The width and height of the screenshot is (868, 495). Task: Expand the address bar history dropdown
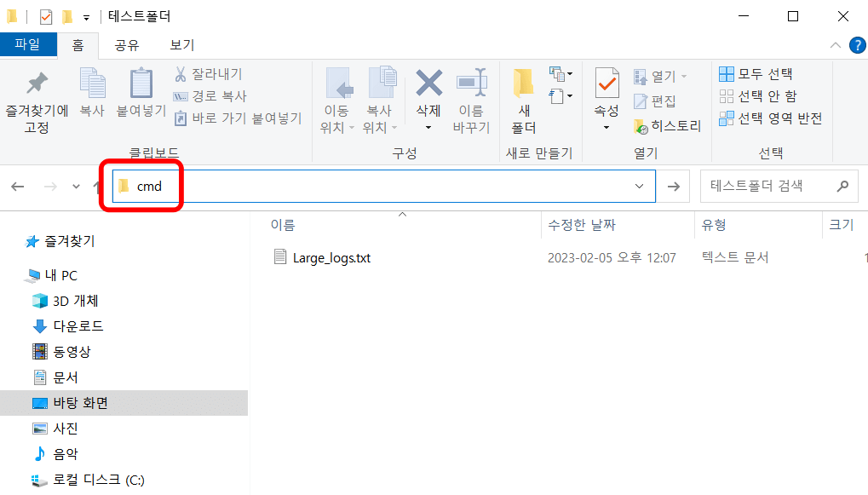click(640, 186)
